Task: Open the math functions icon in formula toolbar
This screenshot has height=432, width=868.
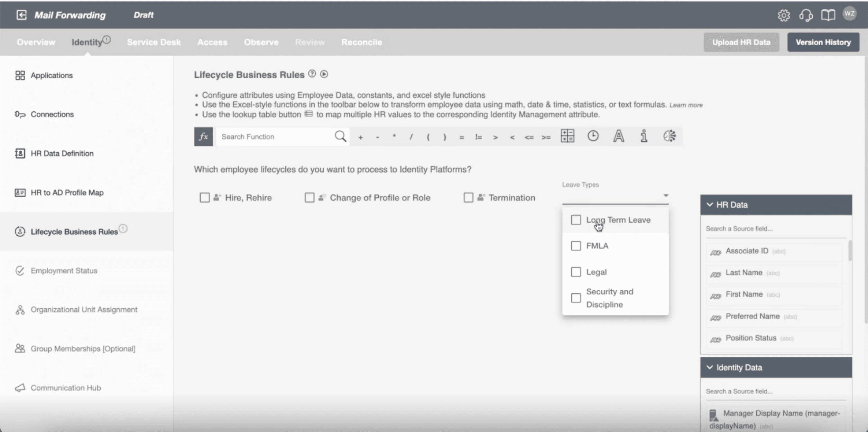Action: click(x=566, y=136)
